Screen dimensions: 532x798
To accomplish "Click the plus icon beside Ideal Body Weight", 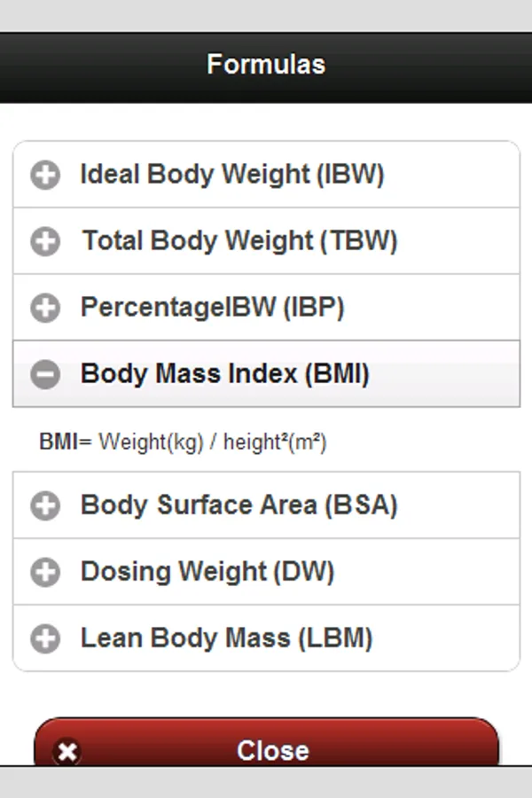I will coord(45,175).
